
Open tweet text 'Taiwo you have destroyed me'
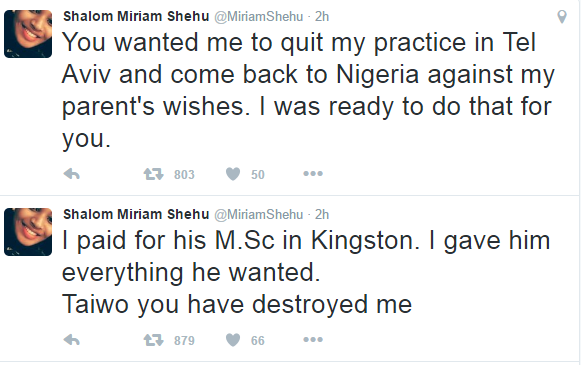(x=237, y=305)
